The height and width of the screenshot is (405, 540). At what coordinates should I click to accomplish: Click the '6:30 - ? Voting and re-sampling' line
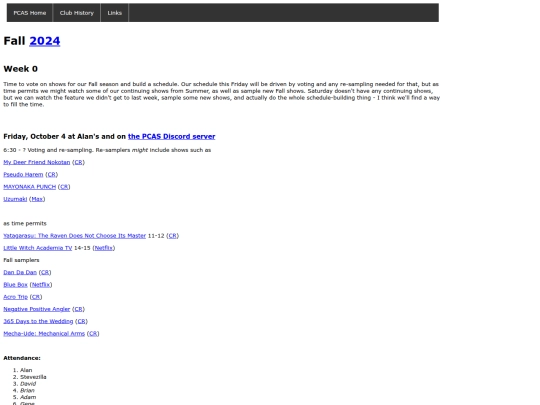pyautogui.click(x=107, y=150)
